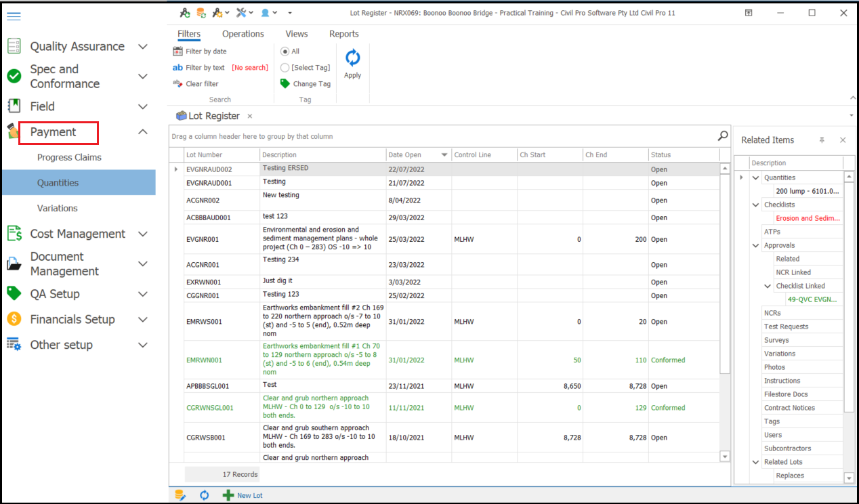Open the Reports ribbon tab
This screenshot has height=504, width=859.
pos(343,34)
